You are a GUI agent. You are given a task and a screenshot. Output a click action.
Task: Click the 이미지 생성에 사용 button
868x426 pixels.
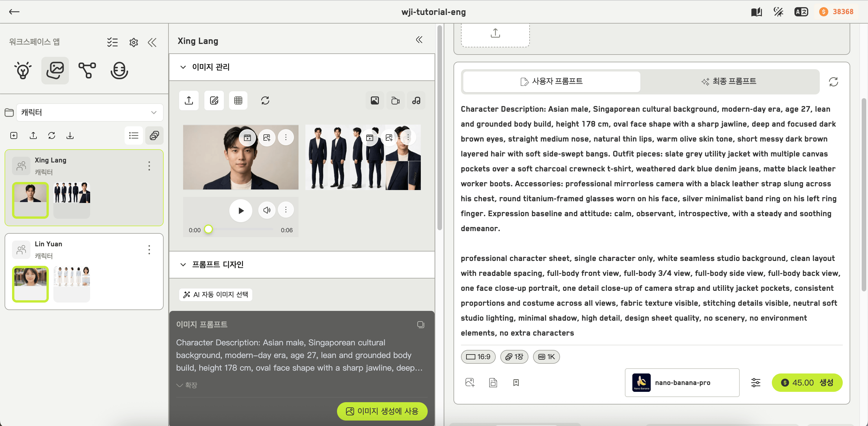[382, 411]
